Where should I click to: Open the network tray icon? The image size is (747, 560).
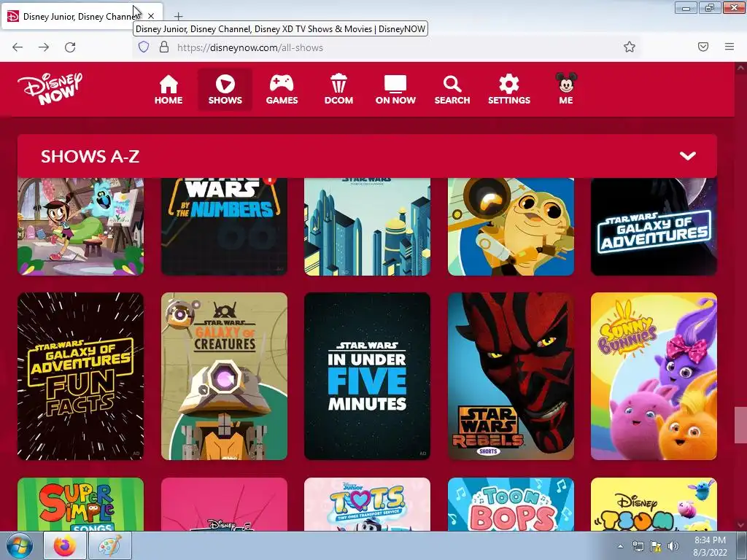(638, 546)
